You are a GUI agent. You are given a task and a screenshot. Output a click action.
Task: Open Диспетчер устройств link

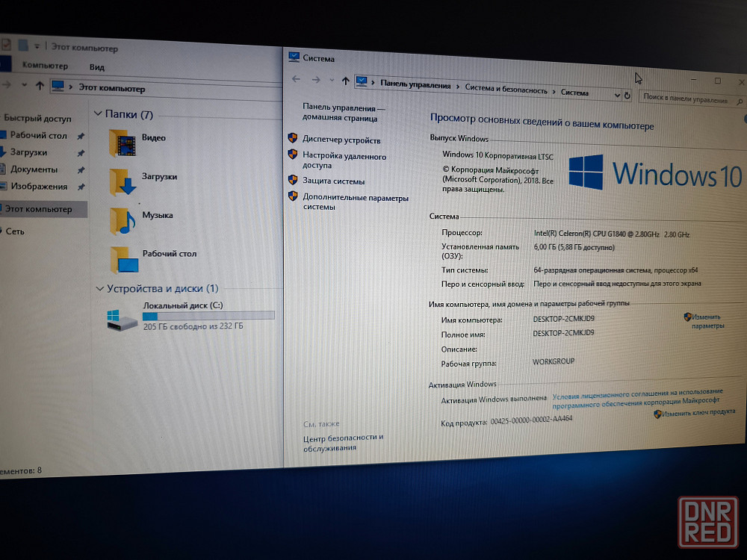(x=341, y=140)
